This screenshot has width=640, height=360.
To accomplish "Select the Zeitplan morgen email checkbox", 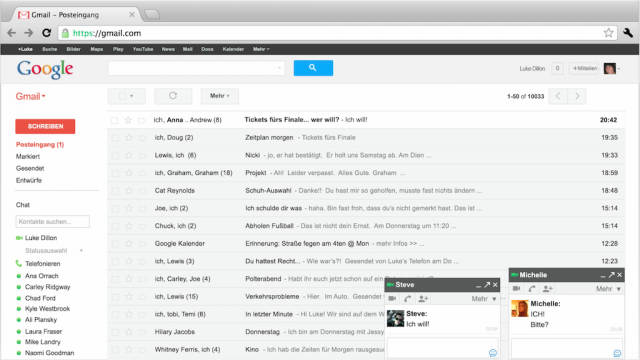I will pyautogui.click(x=115, y=138).
